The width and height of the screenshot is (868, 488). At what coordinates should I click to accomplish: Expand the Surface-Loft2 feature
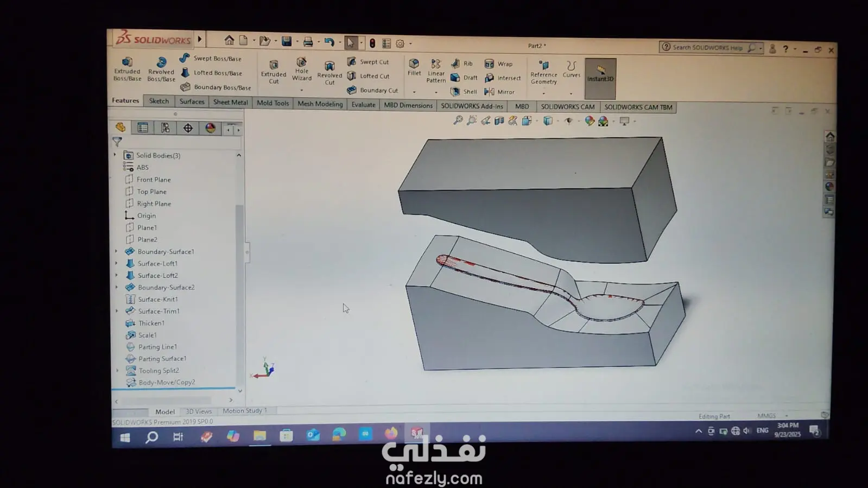point(116,275)
